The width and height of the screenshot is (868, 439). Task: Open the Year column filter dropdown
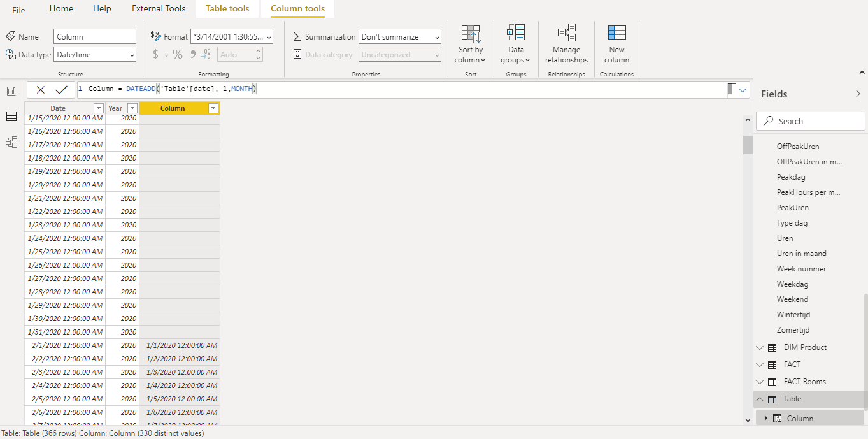[x=132, y=108]
